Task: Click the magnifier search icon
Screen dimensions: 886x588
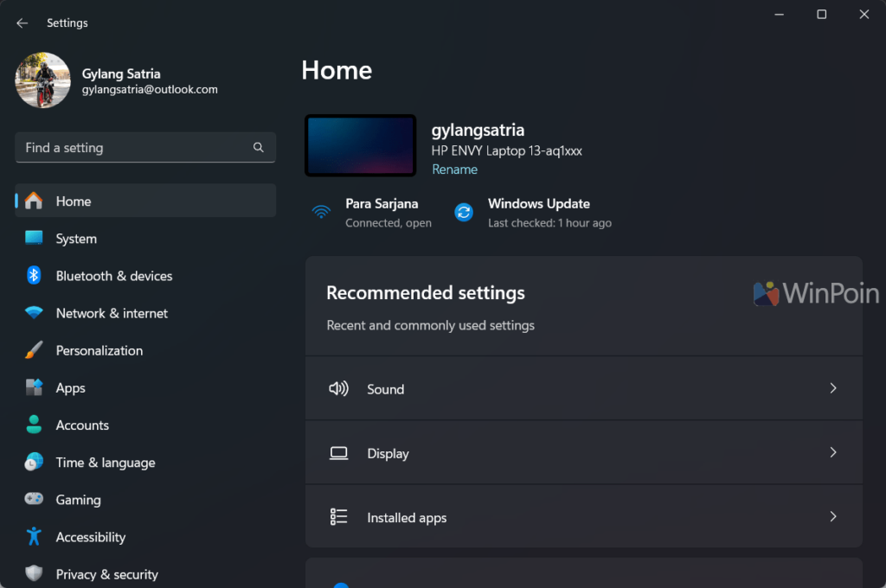Action: [x=258, y=147]
